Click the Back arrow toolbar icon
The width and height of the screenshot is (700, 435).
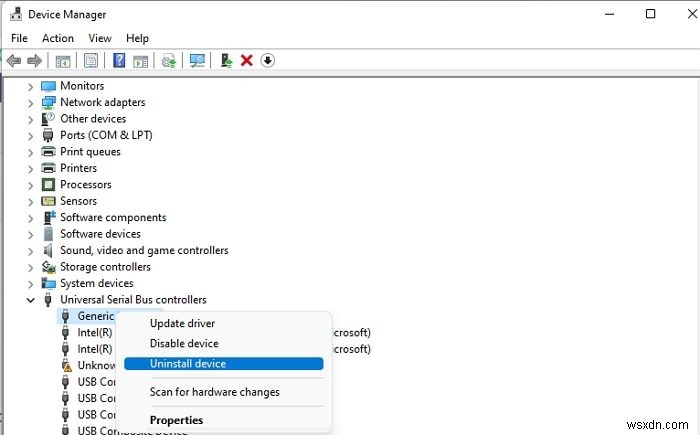pyautogui.click(x=14, y=60)
